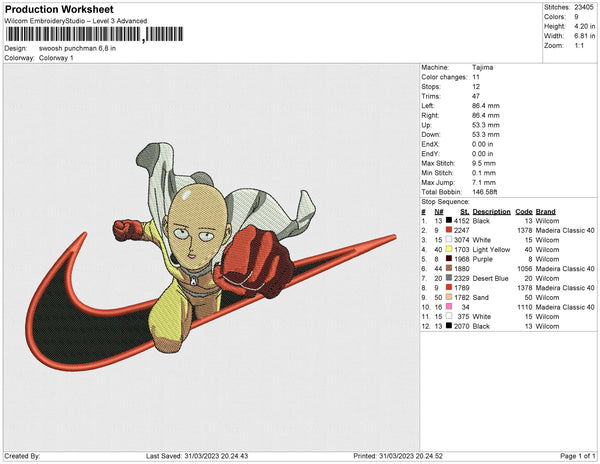The height and width of the screenshot is (464, 600).
Task: Click the black swatch for thread 2070
Action: (x=449, y=326)
